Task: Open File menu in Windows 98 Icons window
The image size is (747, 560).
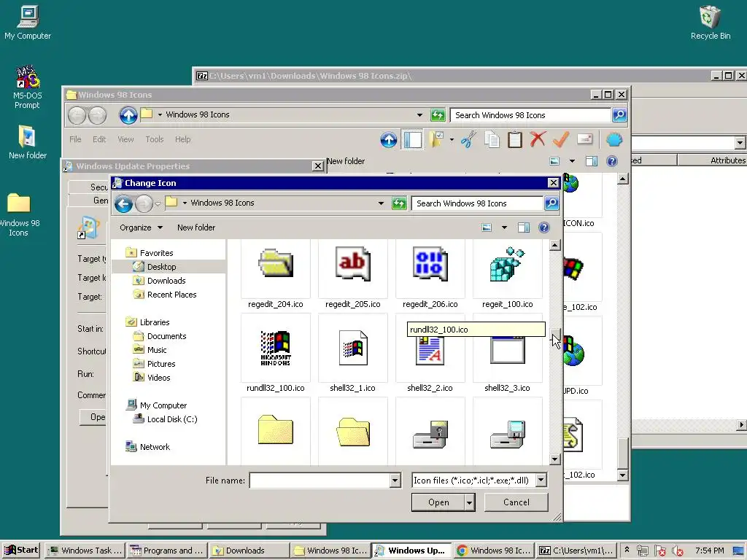Action: click(x=75, y=139)
